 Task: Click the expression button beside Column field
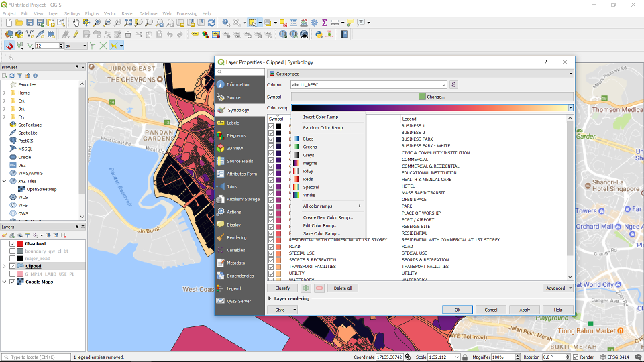click(454, 85)
